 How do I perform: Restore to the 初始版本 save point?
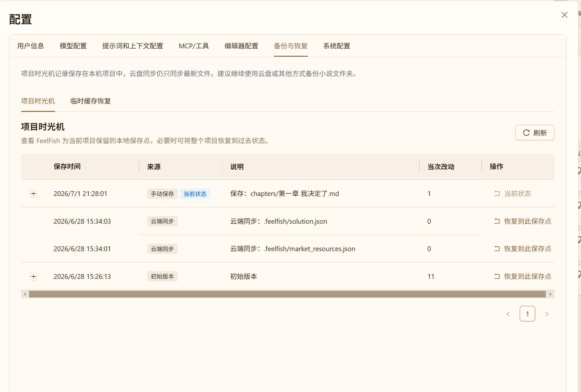(x=523, y=276)
